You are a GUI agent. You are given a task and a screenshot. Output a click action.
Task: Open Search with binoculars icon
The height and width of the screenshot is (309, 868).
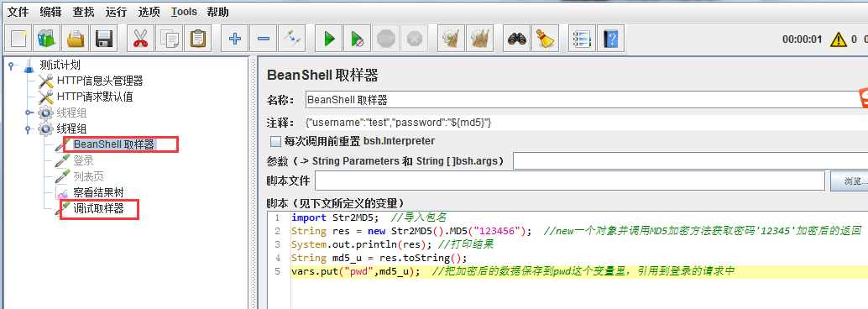coord(517,39)
